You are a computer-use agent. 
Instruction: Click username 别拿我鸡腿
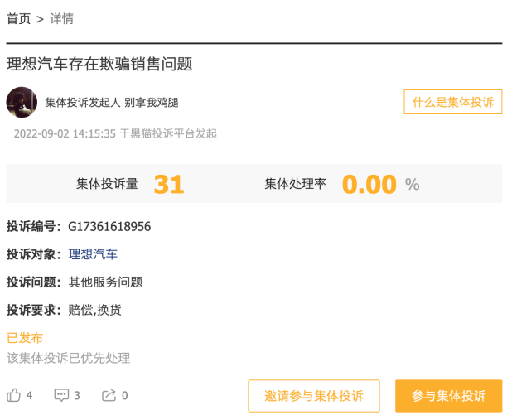pos(152,103)
